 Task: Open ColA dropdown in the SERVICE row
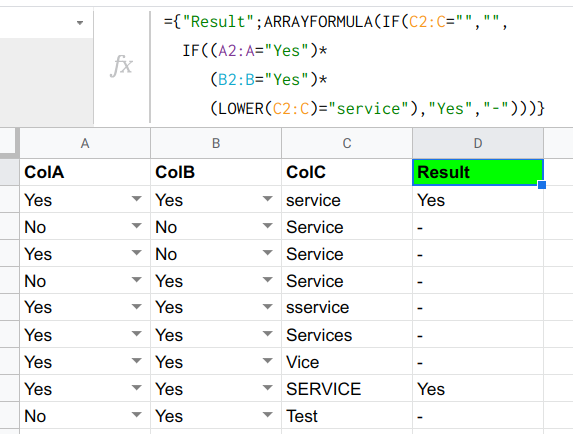pos(137,388)
